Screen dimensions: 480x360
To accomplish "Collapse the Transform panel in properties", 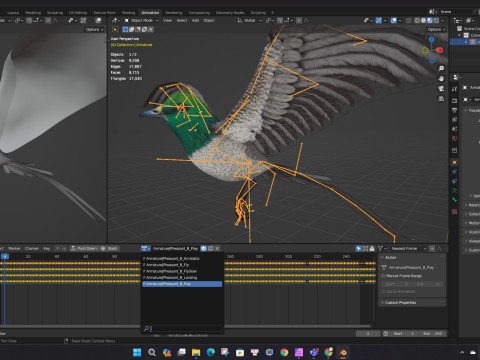I will [472, 110].
